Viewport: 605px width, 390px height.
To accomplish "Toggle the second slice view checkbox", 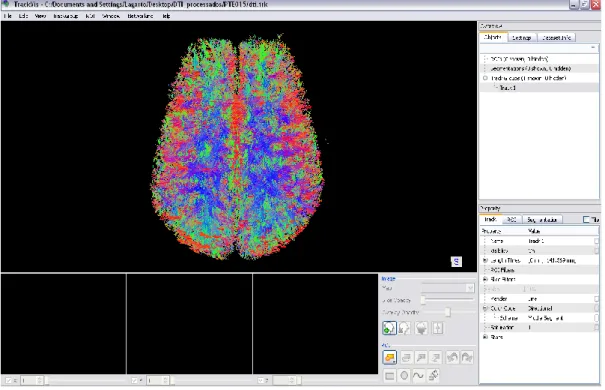I will (x=134, y=381).
